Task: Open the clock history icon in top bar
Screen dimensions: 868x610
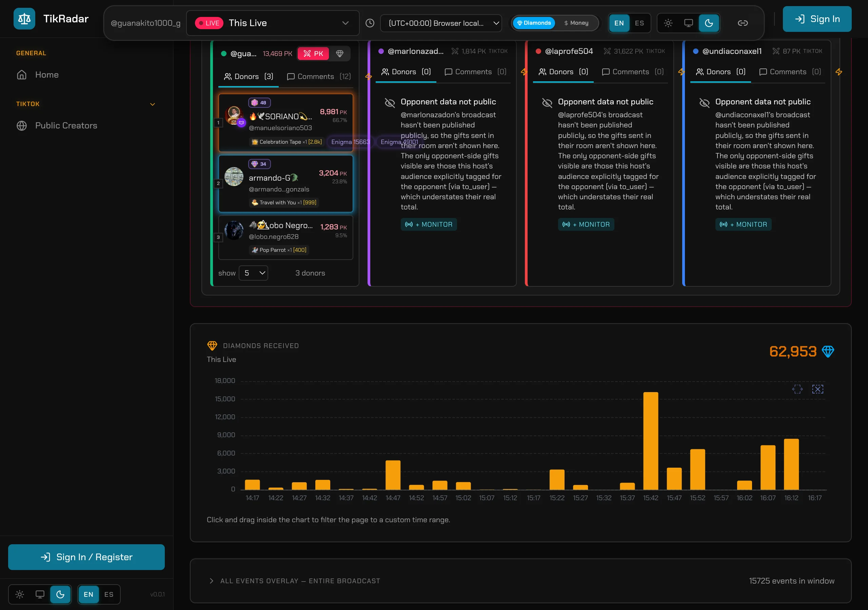Action: pos(370,23)
